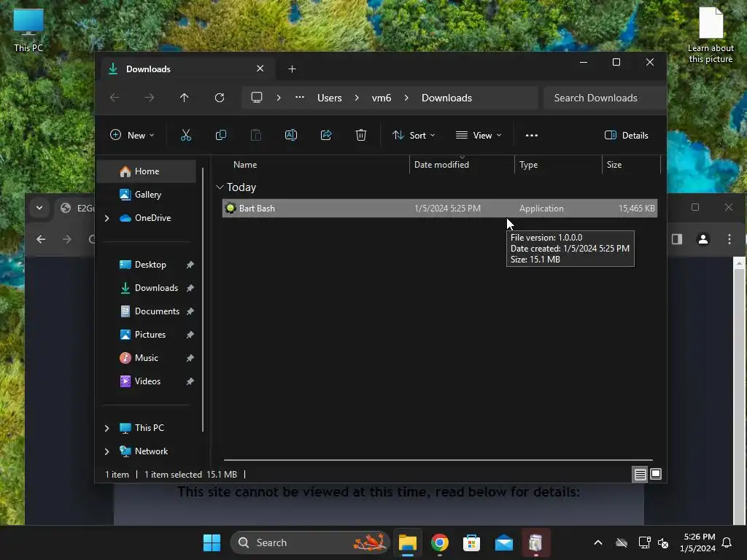The width and height of the screenshot is (747, 560).
Task: Toggle Chrome side panel icon
Action: 677,239
